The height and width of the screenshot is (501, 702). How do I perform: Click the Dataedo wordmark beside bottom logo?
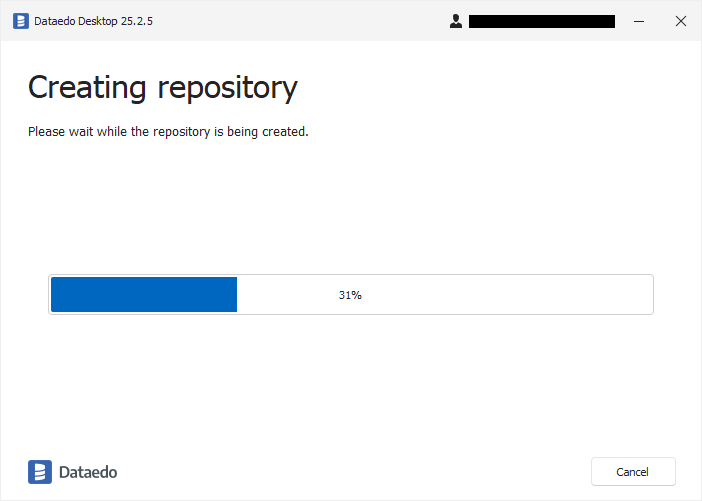88,472
